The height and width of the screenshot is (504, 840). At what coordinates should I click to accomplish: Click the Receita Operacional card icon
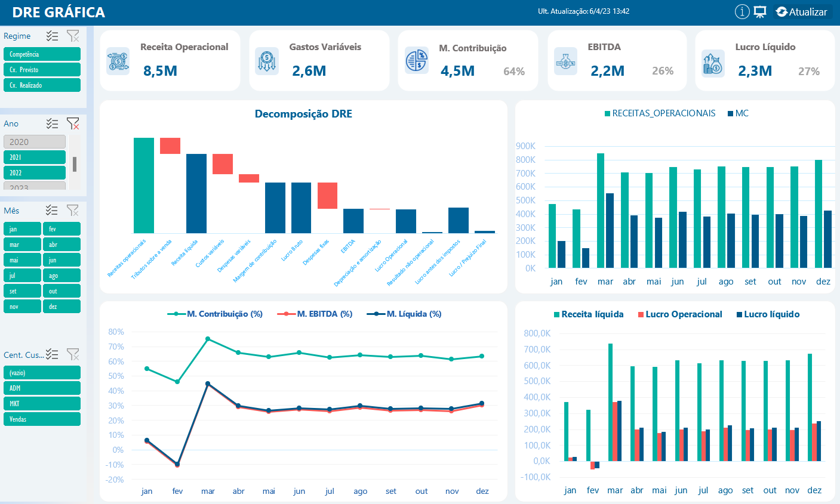pyautogui.click(x=118, y=61)
